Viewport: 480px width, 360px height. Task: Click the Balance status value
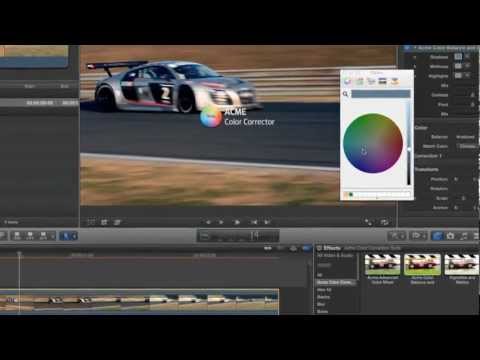coord(465,137)
